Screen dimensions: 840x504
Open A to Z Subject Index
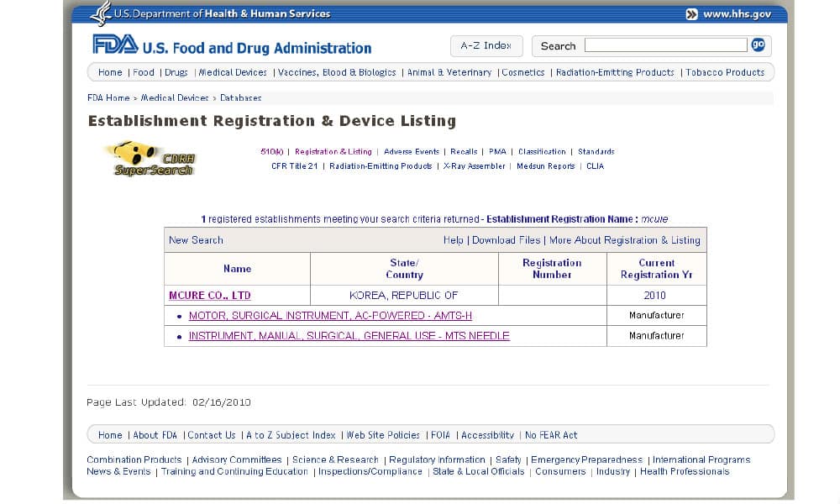point(291,435)
